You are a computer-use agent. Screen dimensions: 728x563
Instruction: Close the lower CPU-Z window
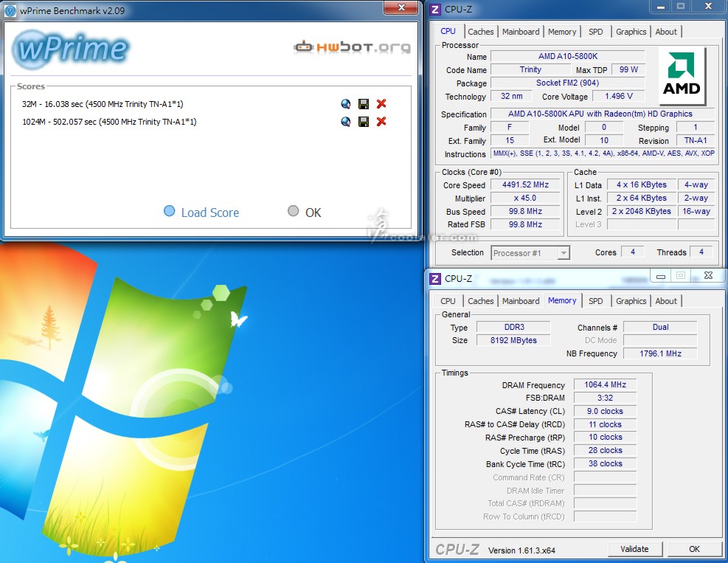point(709,275)
